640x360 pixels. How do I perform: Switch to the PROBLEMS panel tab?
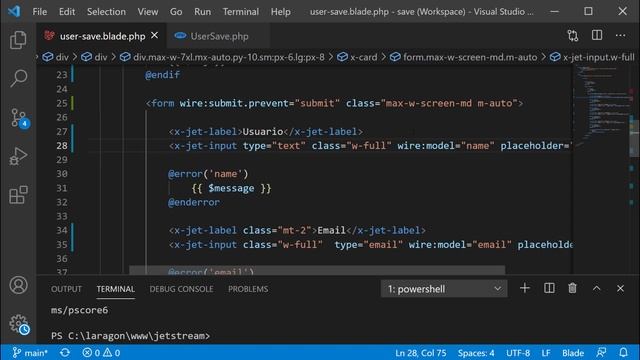(x=248, y=289)
